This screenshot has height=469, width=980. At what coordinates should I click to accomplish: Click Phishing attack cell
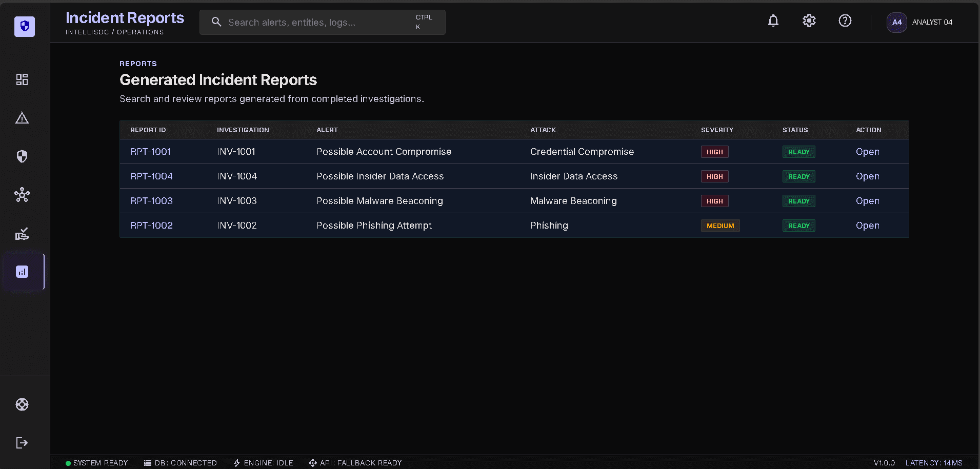[x=549, y=226]
